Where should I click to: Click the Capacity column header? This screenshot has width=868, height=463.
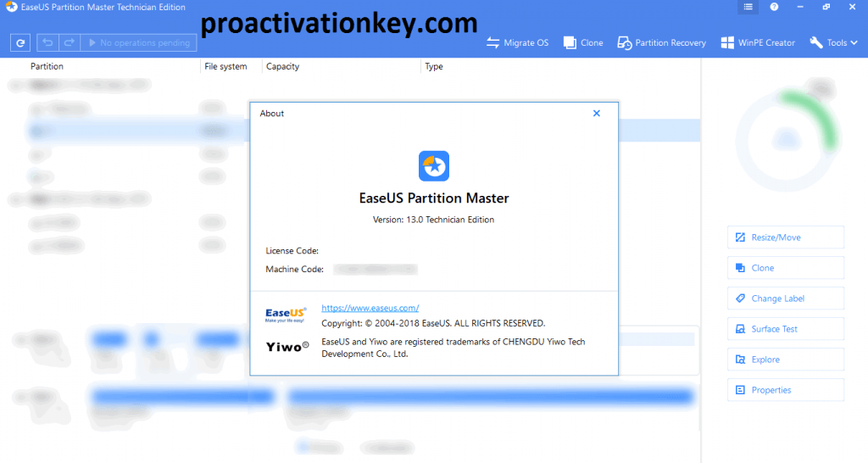pyautogui.click(x=282, y=66)
